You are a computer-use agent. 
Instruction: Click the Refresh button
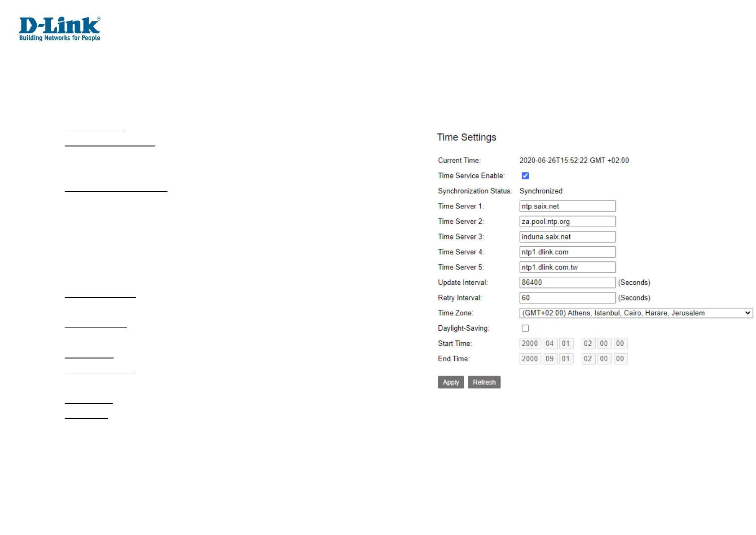484,382
